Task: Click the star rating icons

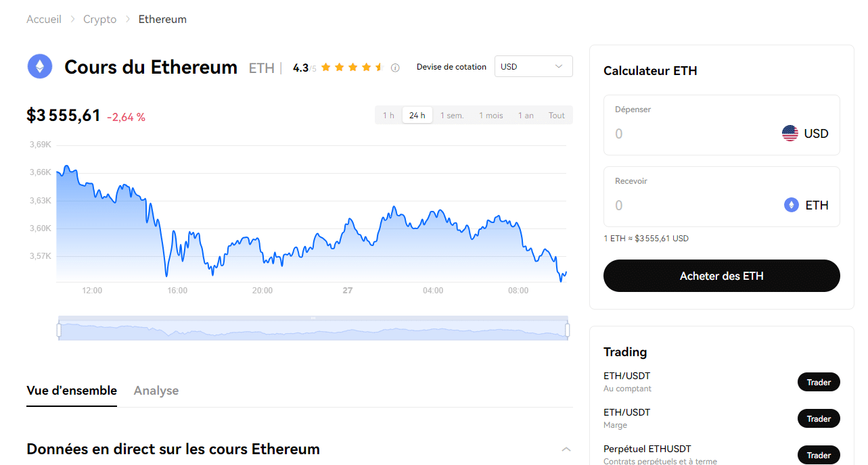Action: pos(352,68)
